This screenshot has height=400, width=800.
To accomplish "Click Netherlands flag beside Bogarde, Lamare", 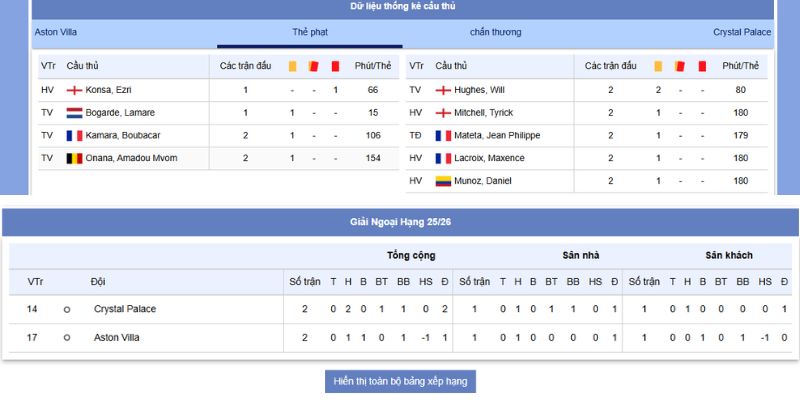I will 74,113.
